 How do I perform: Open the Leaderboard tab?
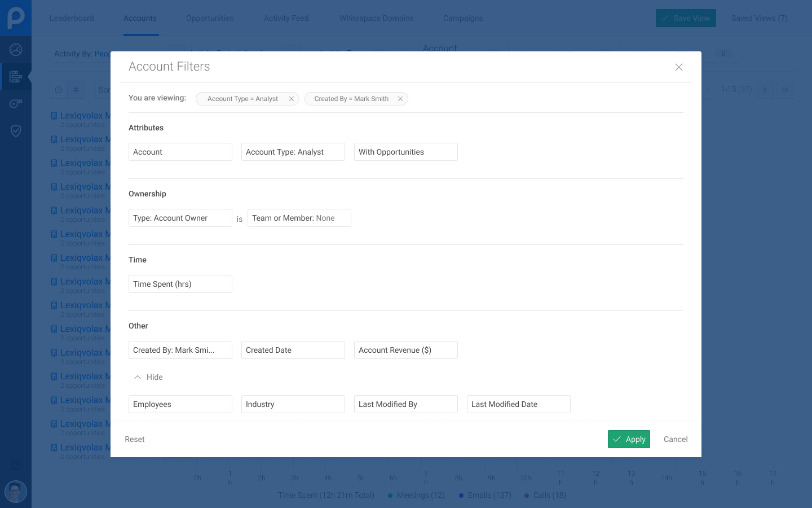[x=72, y=18]
